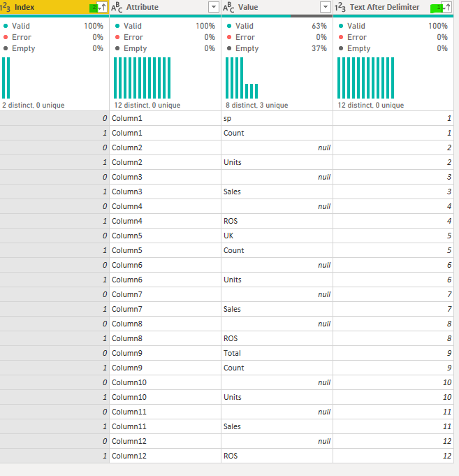Select the 'sp' value cell

tap(277, 118)
